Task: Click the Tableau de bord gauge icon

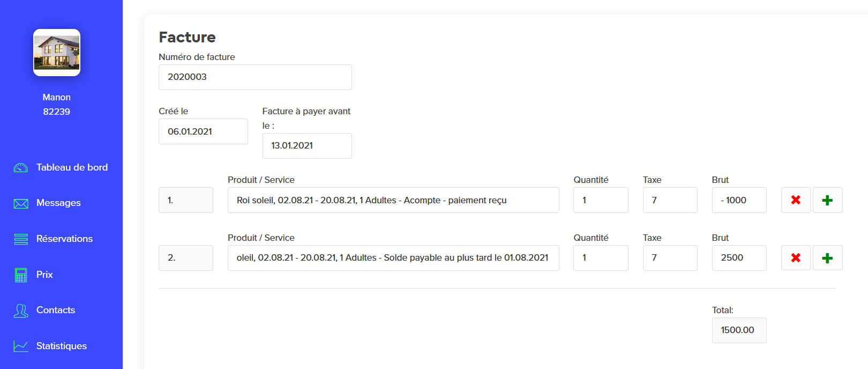Action: tap(21, 168)
